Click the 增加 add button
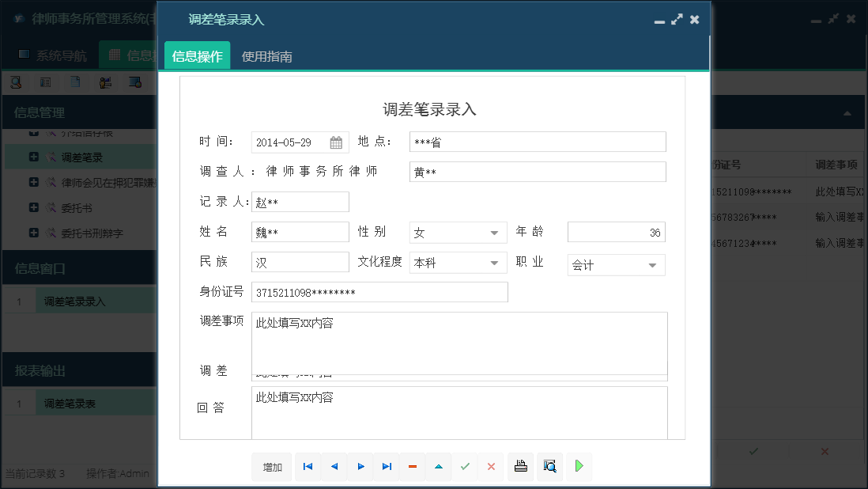Viewport: 868px width, 489px height. [271, 467]
